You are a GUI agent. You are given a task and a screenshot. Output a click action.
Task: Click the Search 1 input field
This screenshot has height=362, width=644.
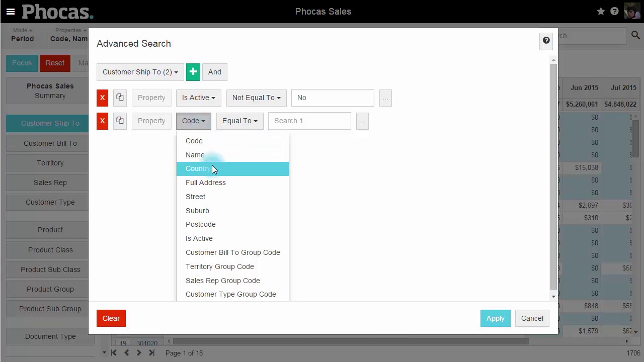309,121
